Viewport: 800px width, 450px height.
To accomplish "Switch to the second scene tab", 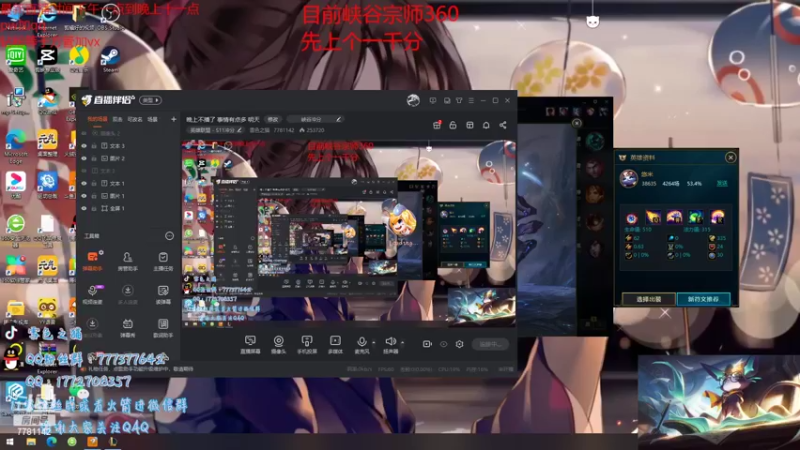I will coord(117,119).
